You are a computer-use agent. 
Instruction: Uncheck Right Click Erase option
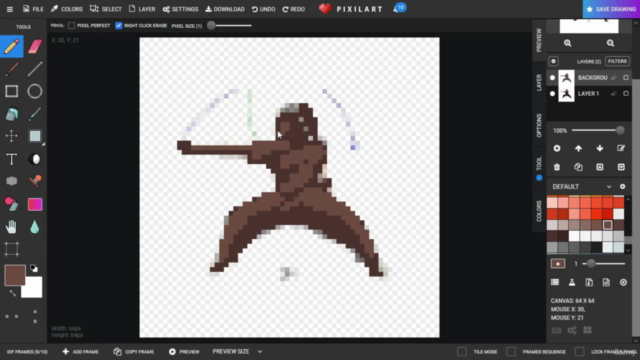[118, 25]
